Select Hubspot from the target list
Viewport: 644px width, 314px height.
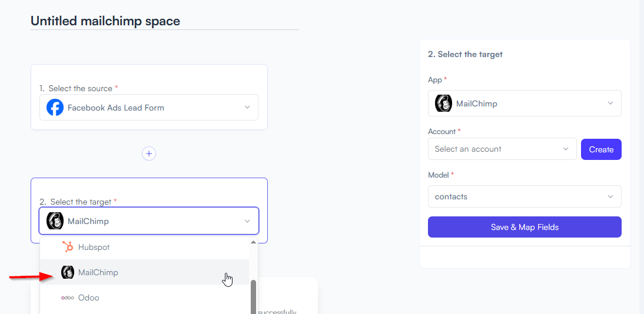(x=145, y=247)
